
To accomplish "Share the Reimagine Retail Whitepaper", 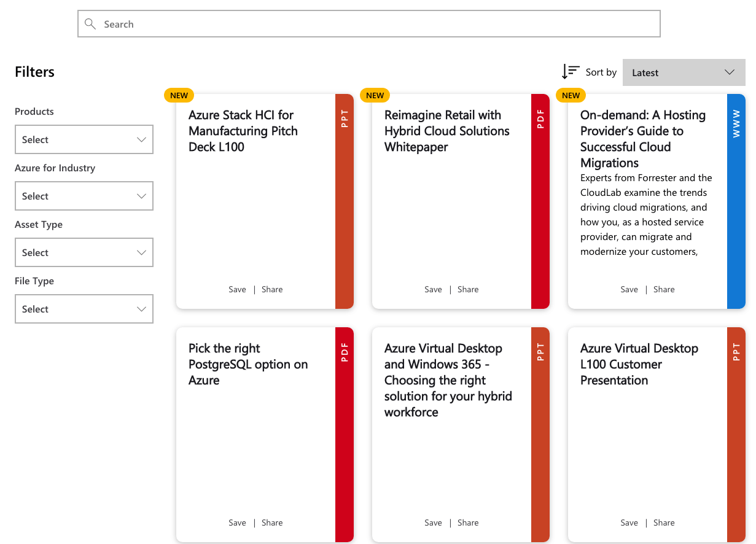I will point(468,289).
